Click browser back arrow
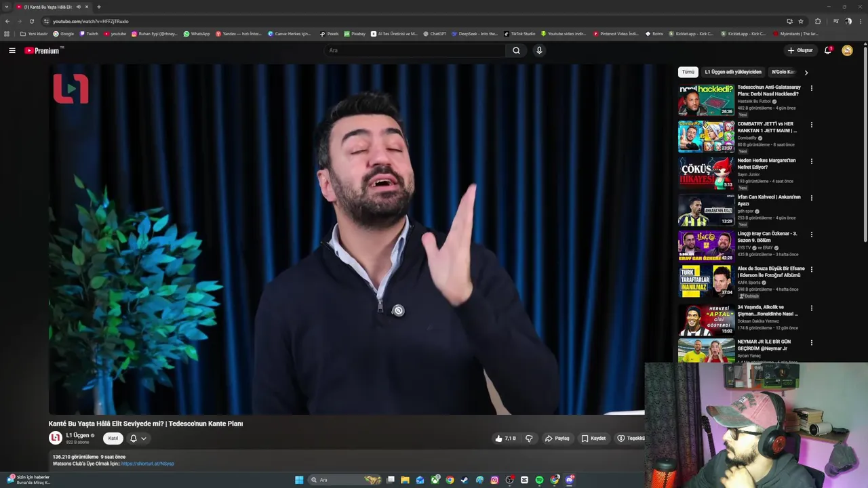868x488 pixels. coord(7,21)
